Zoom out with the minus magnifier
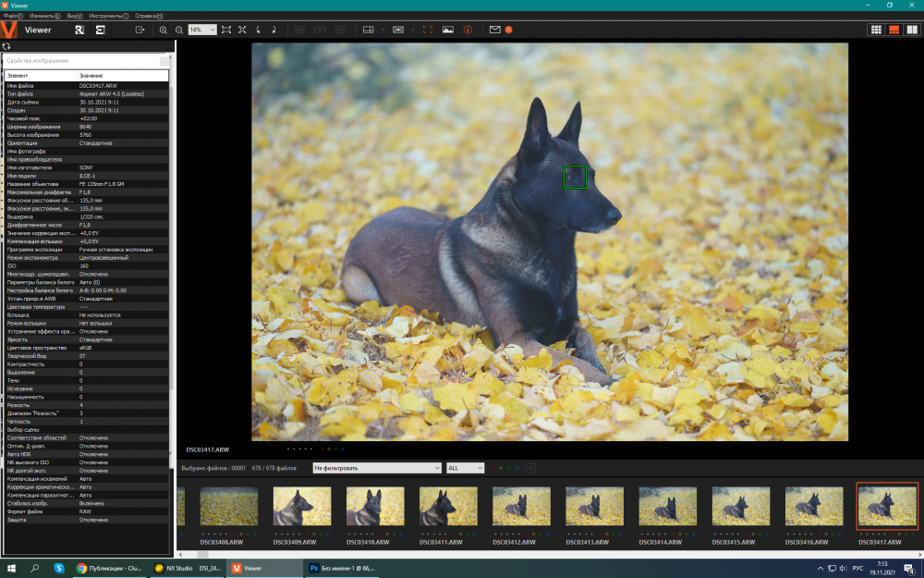 (179, 31)
